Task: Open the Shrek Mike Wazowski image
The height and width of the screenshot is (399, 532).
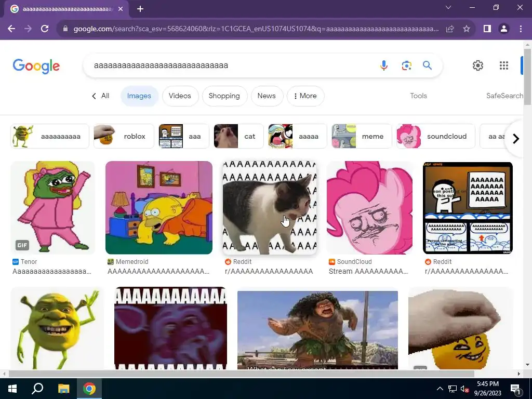Action: coord(57,328)
